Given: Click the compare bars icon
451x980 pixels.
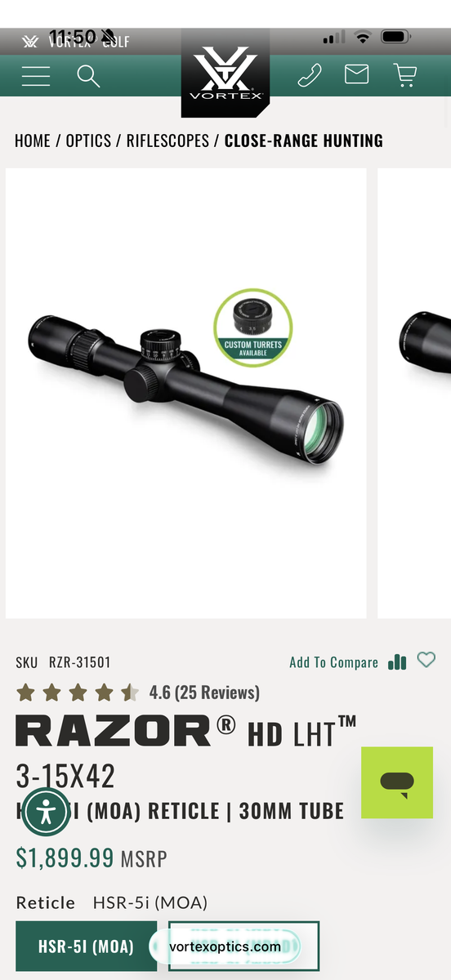Looking at the screenshot, I should click(398, 661).
